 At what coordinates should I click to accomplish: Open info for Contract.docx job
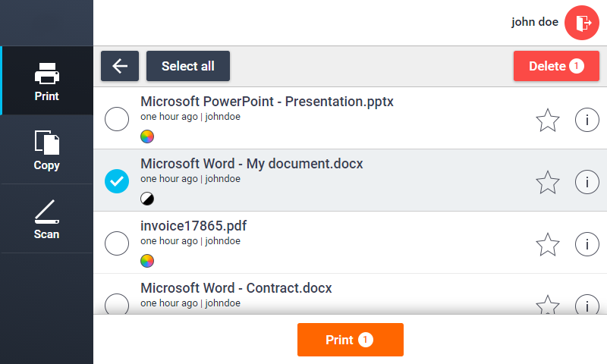click(587, 305)
